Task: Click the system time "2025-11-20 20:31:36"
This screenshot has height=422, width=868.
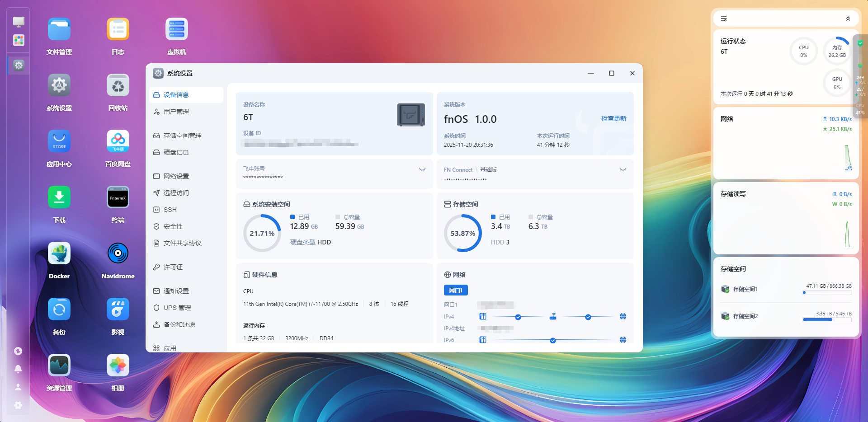Action: pos(468,145)
